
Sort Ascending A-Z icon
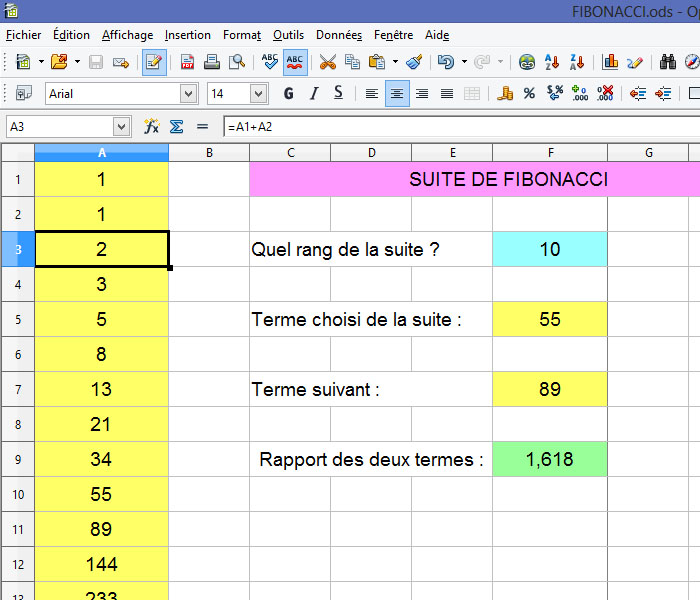(552, 62)
